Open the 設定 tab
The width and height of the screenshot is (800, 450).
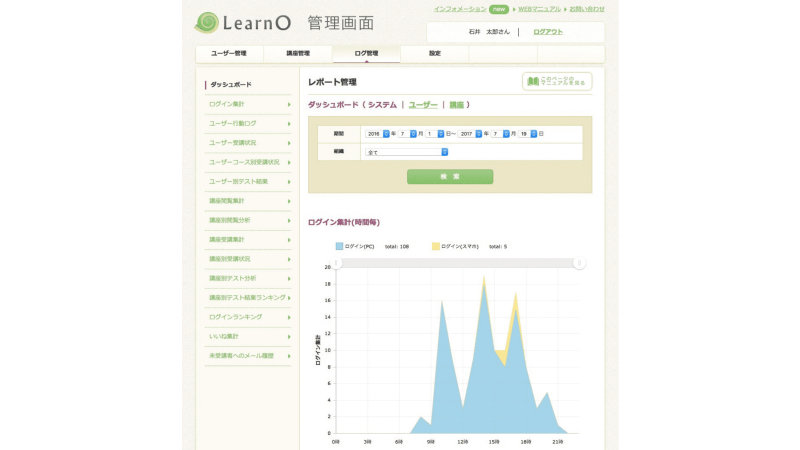click(x=434, y=53)
